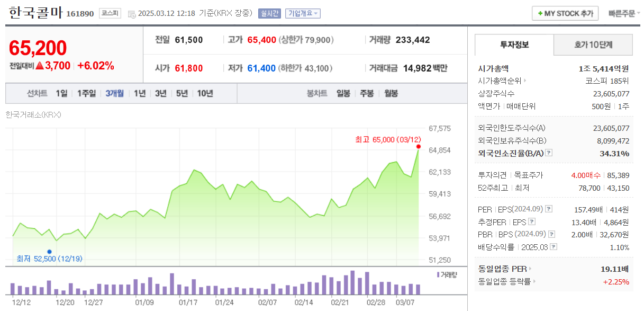Click the 34.31% foreign ownership ratio
The width and height of the screenshot is (644, 311).
coord(615,154)
